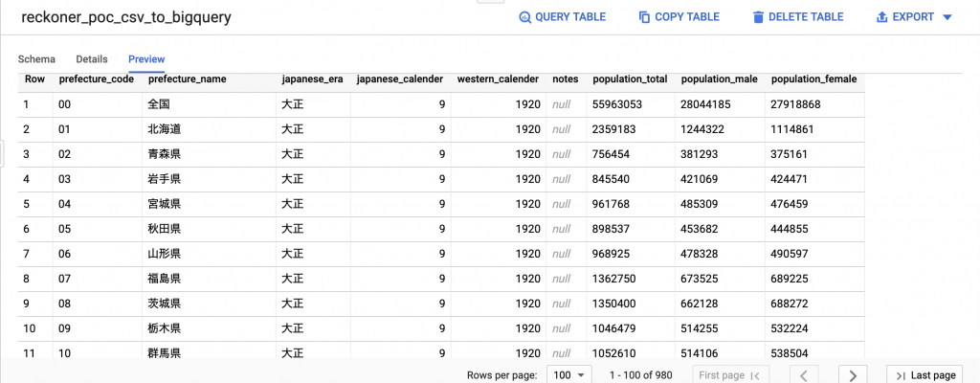Open the Details tab

[x=92, y=59]
